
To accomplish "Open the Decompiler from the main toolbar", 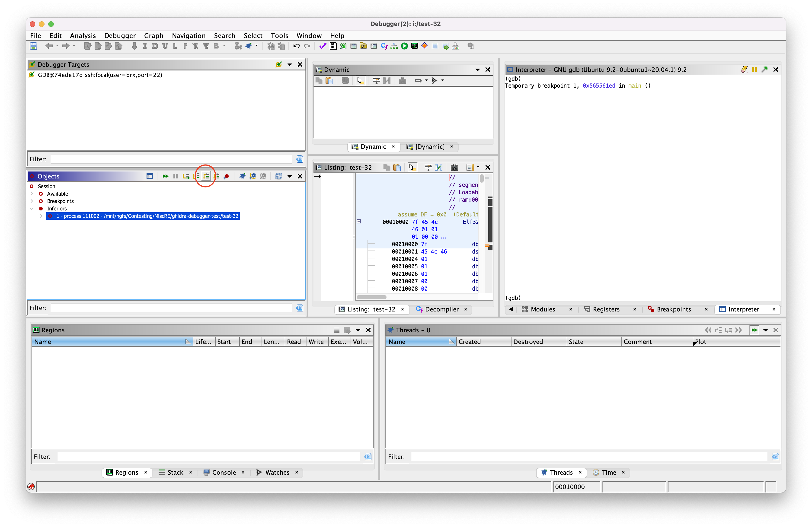I will point(384,46).
